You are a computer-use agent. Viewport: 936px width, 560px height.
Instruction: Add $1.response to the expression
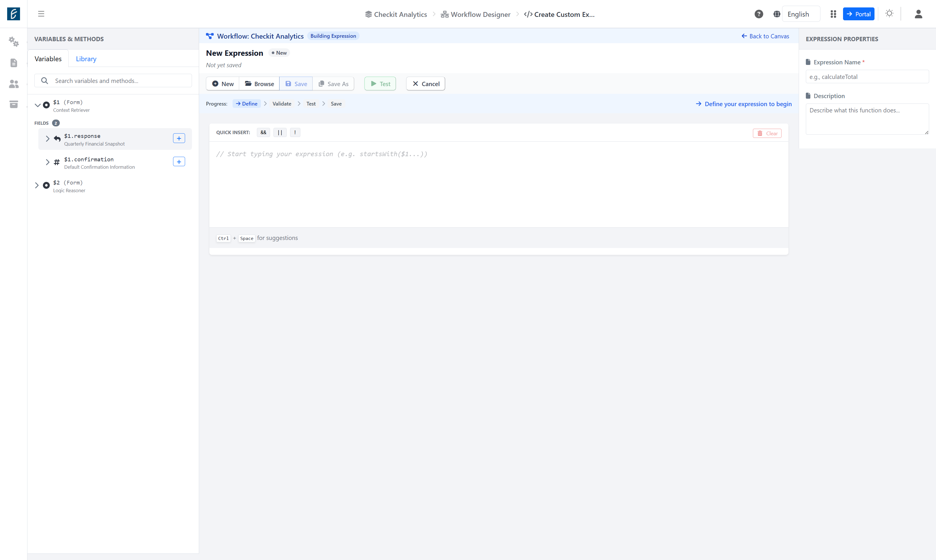click(x=179, y=138)
